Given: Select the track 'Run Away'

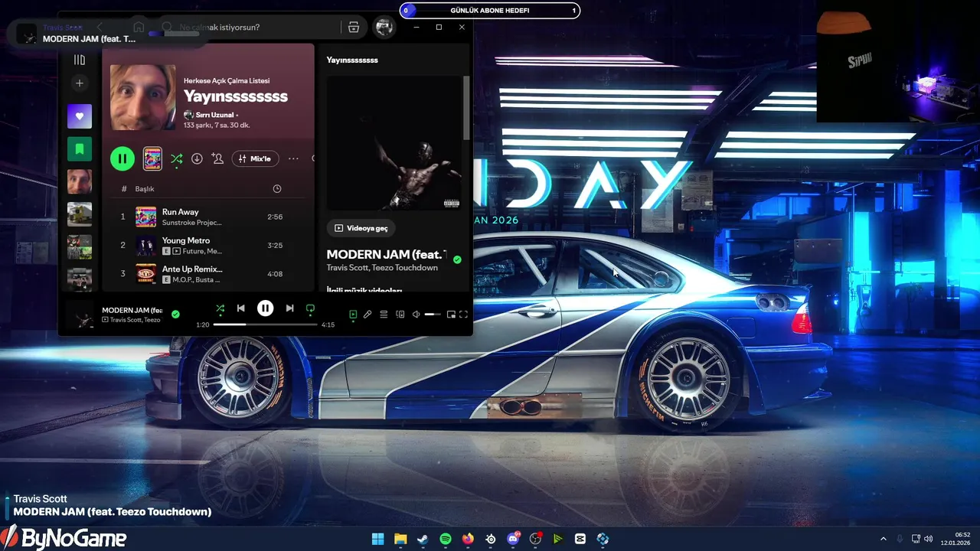Looking at the screenshot, I should click(180, 212).
